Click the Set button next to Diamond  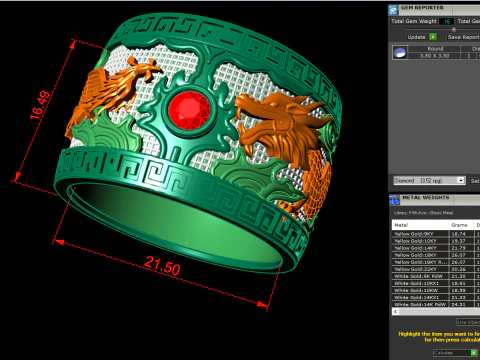(475, 181)
